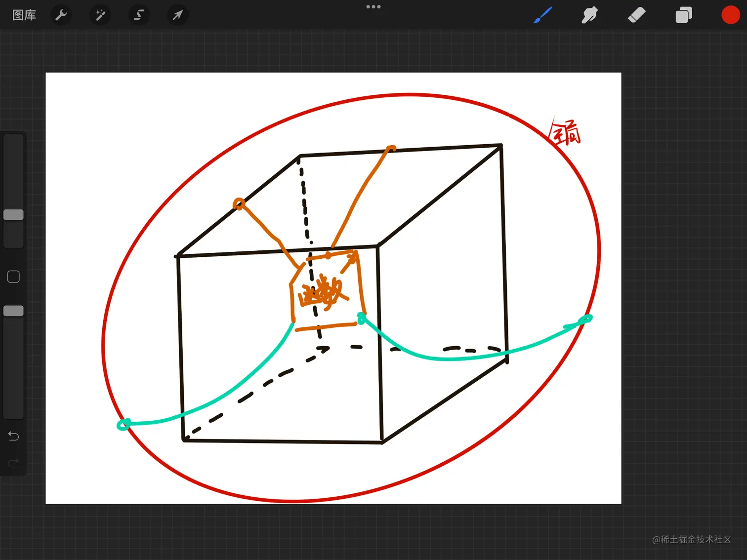Open the Gallery (图库) view
747x560 pixels.
coord(24,15)
